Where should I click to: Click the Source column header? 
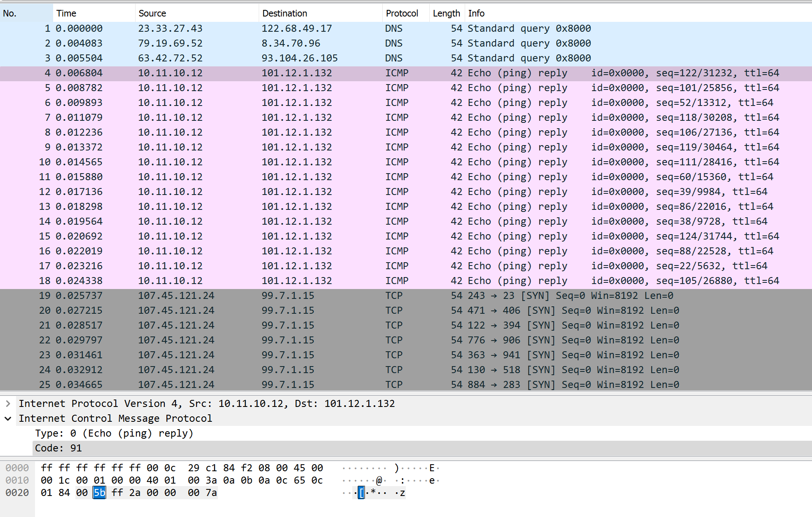click(152, 13)
